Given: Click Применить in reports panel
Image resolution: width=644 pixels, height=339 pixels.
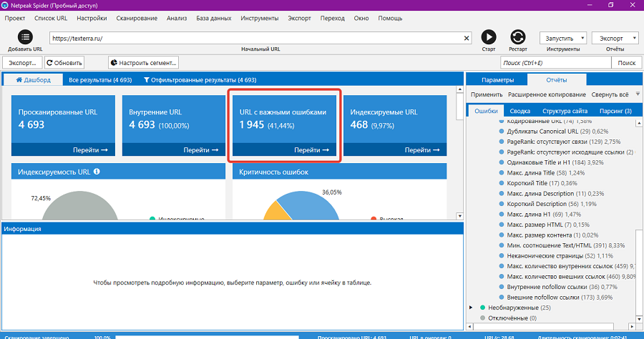Looking at the screenshot, I should click(487, 94).
